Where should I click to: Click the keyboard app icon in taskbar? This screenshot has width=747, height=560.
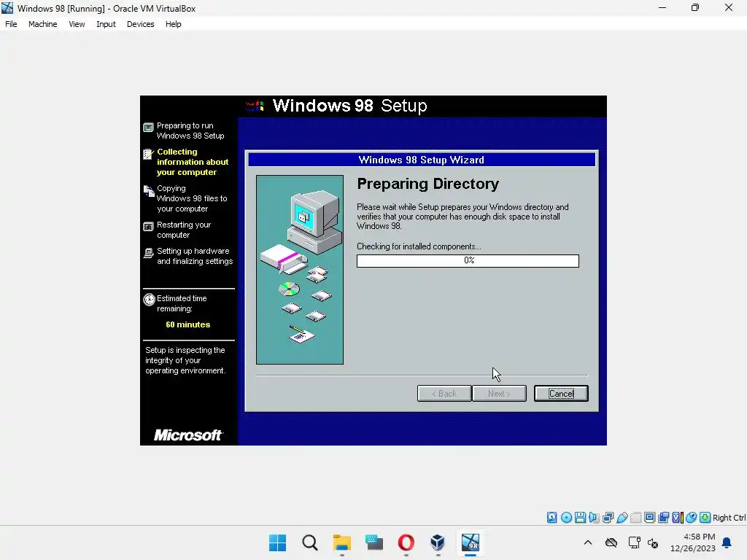[x=374, y=542]
